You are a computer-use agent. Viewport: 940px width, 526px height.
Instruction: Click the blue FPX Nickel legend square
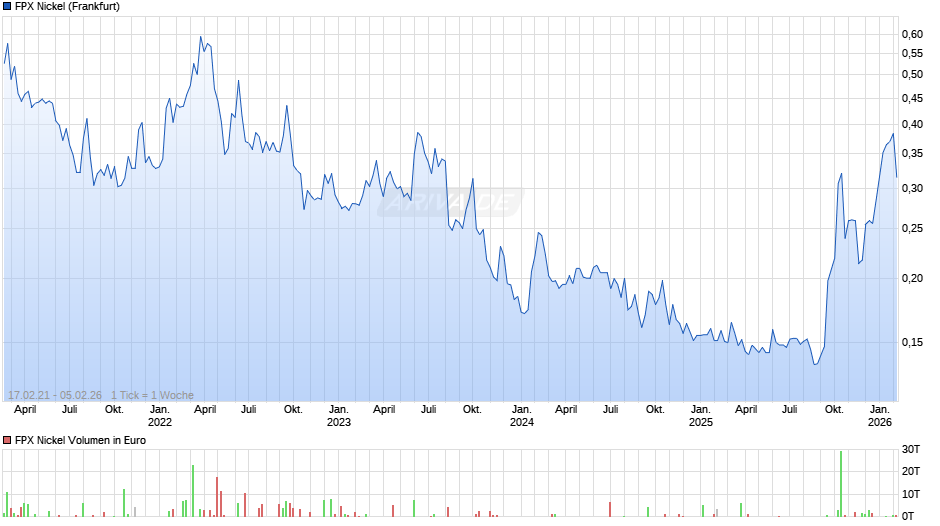point(7,7)
